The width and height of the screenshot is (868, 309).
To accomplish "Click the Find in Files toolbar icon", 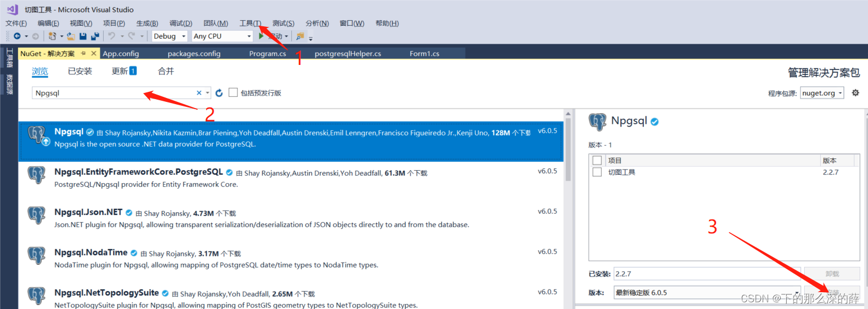I will [300, 36].
